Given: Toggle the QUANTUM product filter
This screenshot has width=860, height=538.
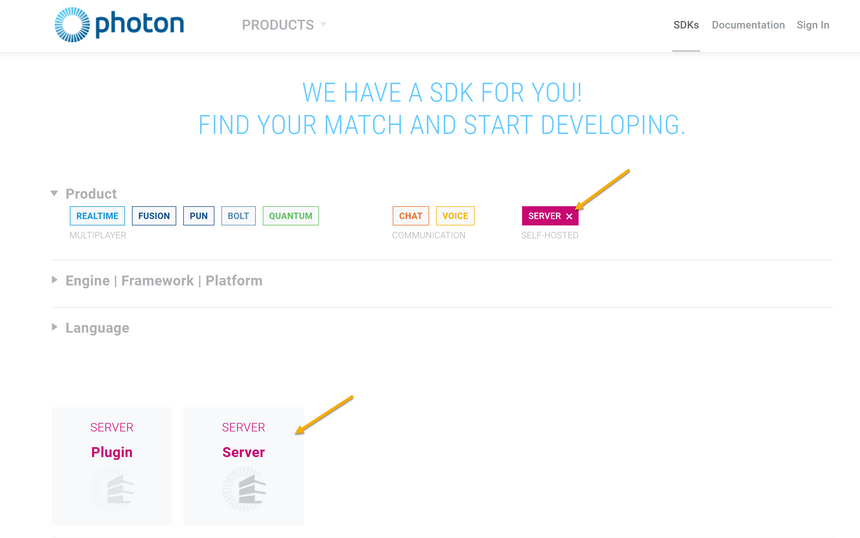Looking at the screenshot, I should pyautogui.click(x=291, y=216).
